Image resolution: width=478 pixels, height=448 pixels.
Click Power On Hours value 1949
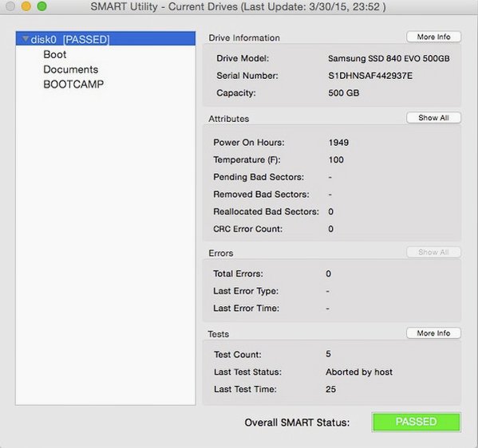click(338, 143)
